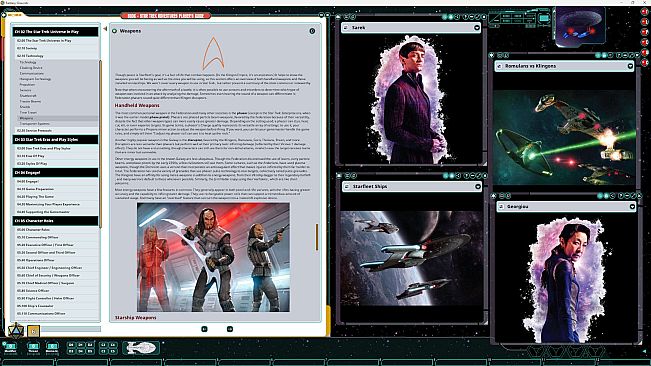Collapse the 02.20 Technology section
The width and height of the screenshot is (651, 366).
point(57,56)
